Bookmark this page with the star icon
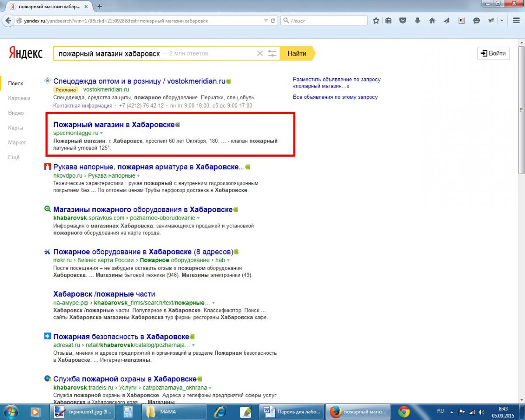 (376, 21)
